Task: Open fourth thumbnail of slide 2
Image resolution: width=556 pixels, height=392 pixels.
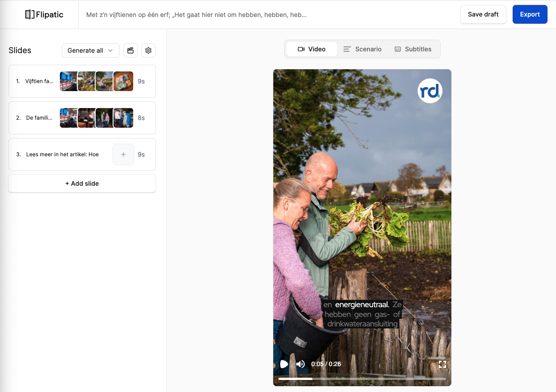Action: [x=123, y=118]
